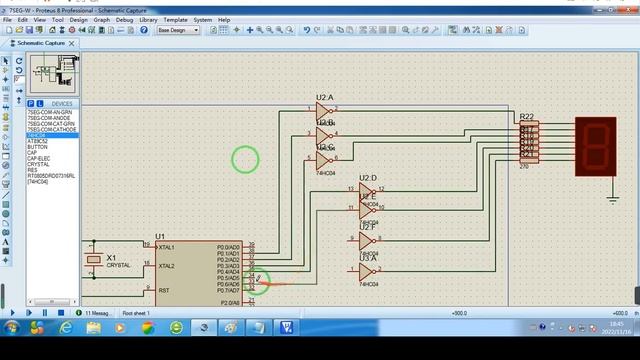Click the devices list horizontal scrollbar
Viewport: 640px width, 360px height.
53,302
